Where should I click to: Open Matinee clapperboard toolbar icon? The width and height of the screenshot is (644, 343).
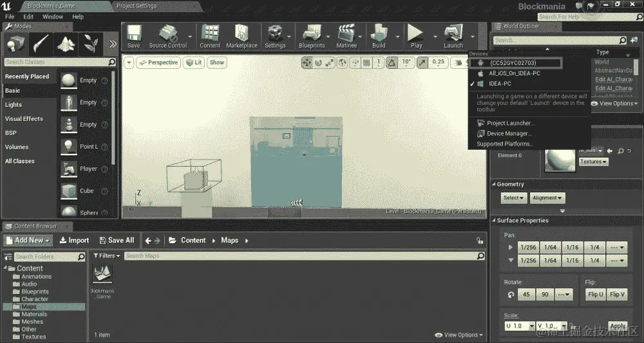[x=346, y=37]
